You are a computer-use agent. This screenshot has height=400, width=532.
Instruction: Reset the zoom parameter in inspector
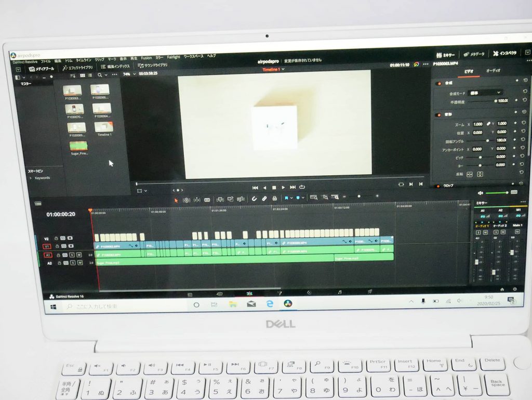click(x=524, y=123)
